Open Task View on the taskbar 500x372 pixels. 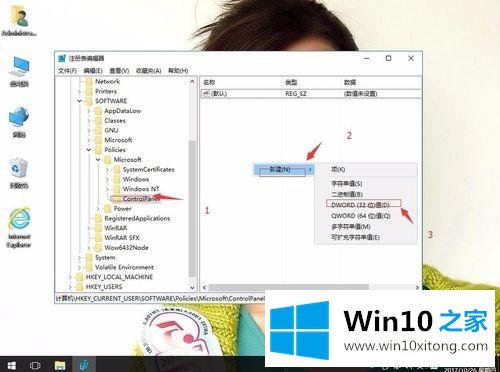(35, 365)
